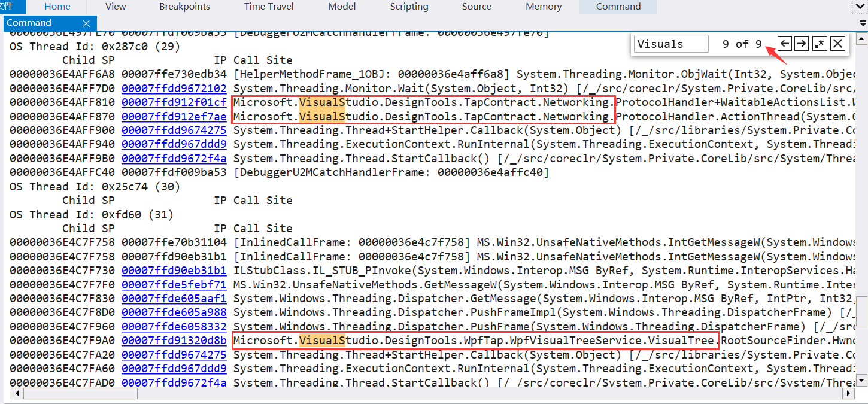Open IP link 00007ffd912ef7ae
The height and width of the screenshot is (404, 868).
tap(174, 116)
